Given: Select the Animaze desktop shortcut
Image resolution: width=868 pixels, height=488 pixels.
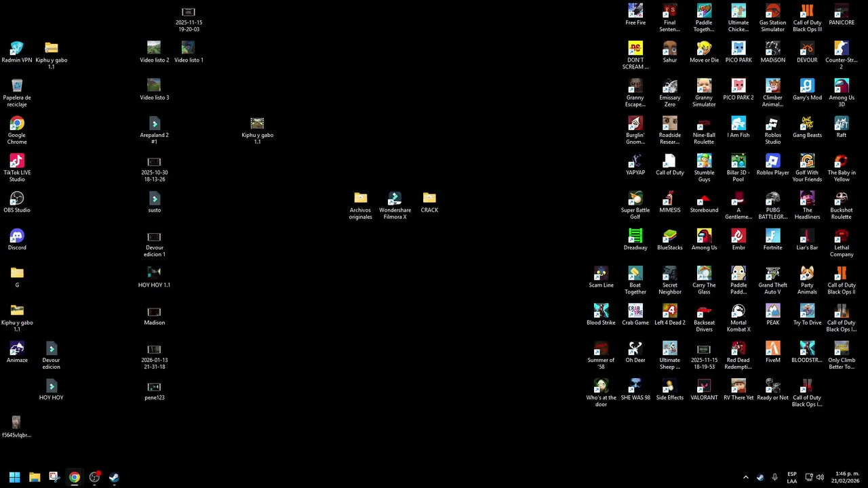Looking at the screenshot, I should pyautogui.click(x=17, y=352).
